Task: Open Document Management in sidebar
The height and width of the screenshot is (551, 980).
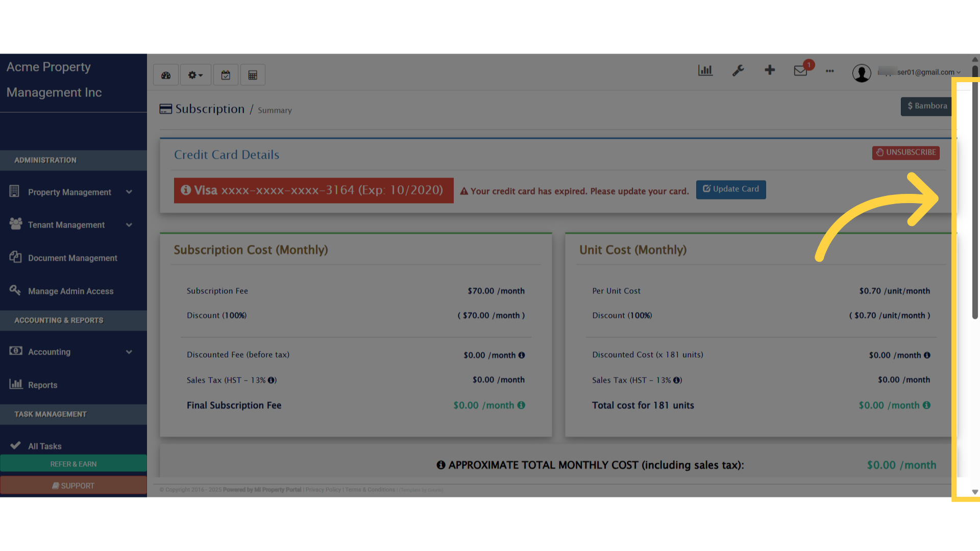Action: pyautogui.click(x=72, y=258)
